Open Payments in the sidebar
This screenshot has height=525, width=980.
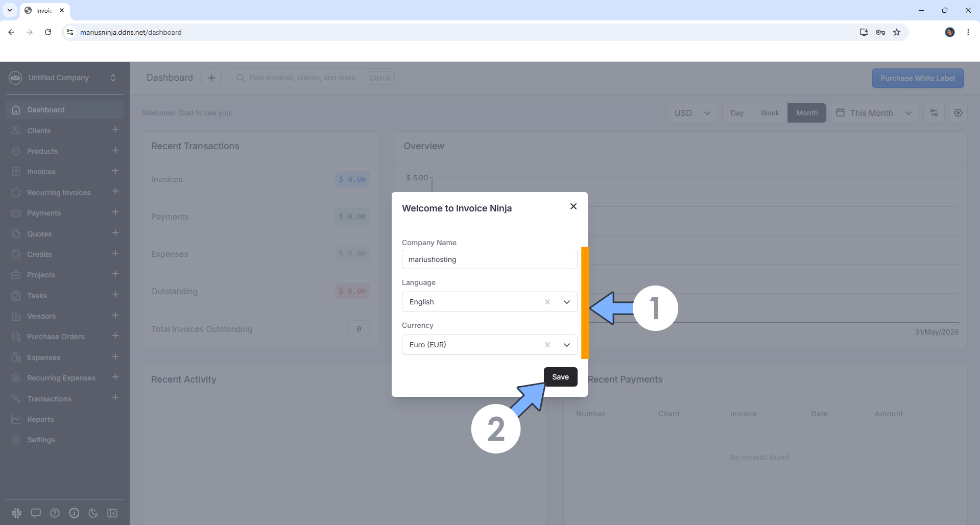(44, 213)
